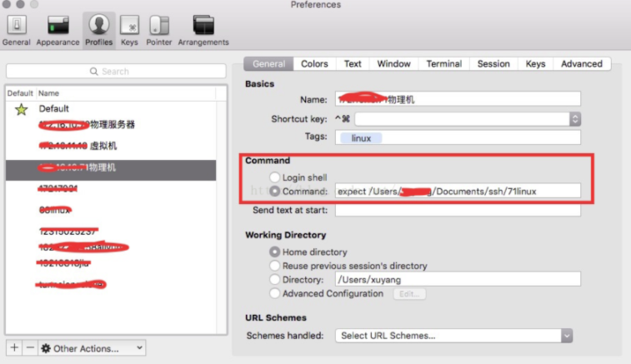Select the Directory radio option

pos(274,279)
